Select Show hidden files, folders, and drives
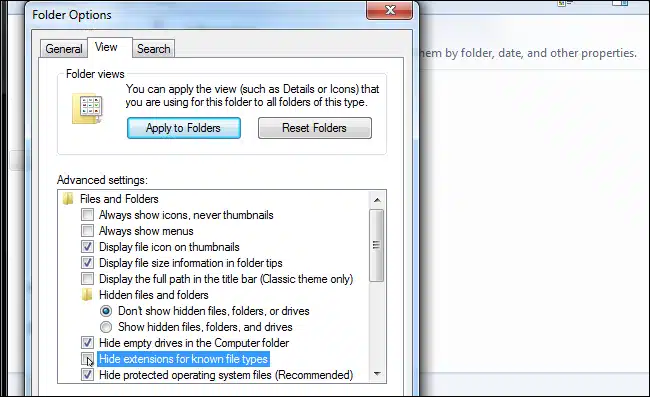650x397 pixels. tap(106, 327)
